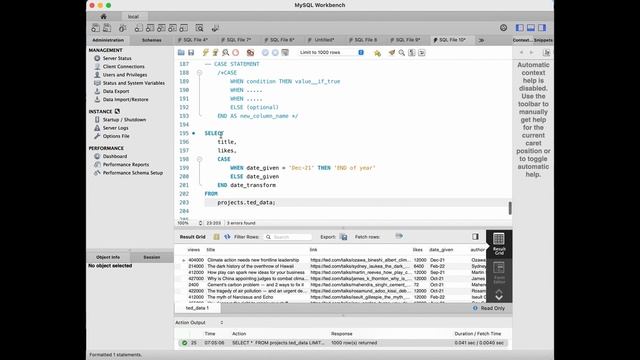Export recordset to file icon
The height and width of the screenshot is (360, 640).
coord(344,237)
